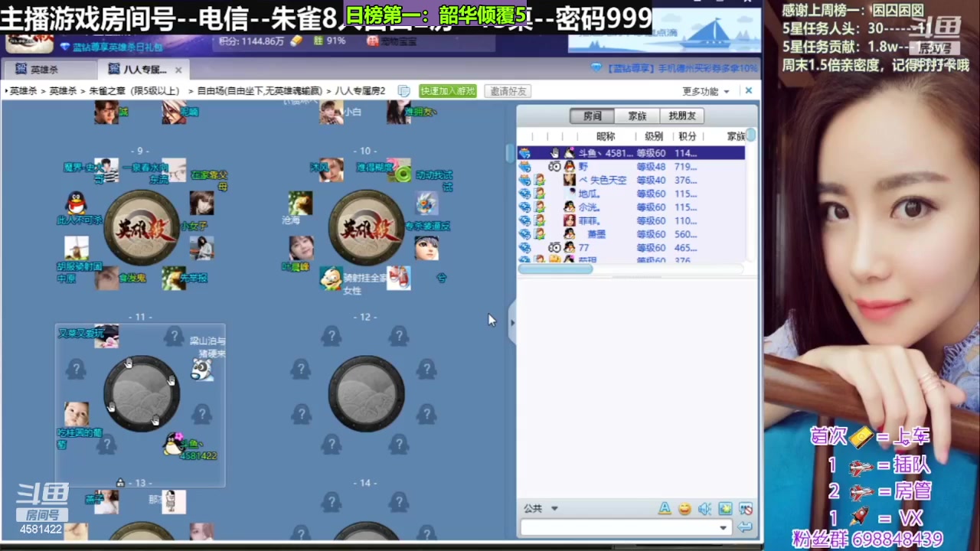
Task: Open the emoji picker in chat
Action: [x=684, y=508]
